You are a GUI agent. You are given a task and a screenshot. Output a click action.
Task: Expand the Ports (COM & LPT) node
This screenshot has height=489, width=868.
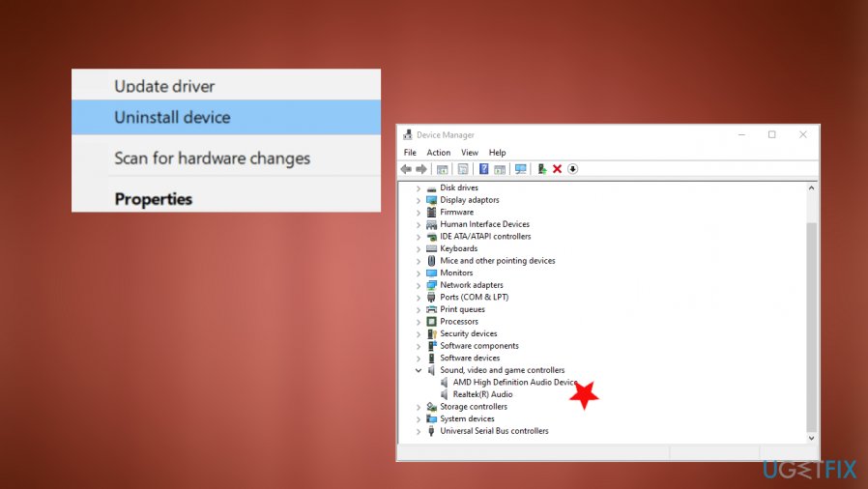coord(419,298)
